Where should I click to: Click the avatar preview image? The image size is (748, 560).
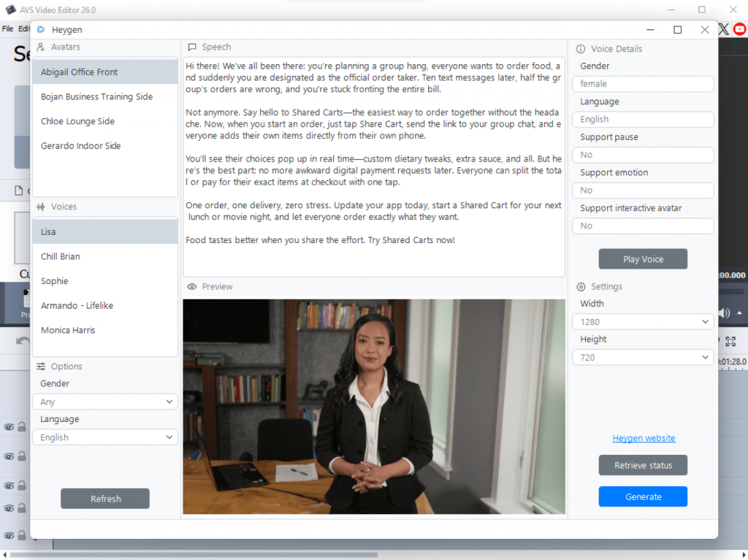[x=374, y=407]
